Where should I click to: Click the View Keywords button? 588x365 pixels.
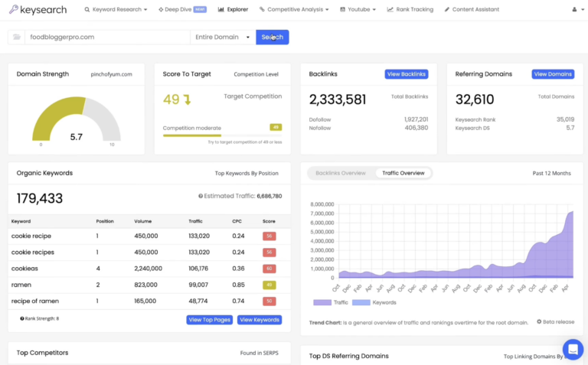pos(259,320)
